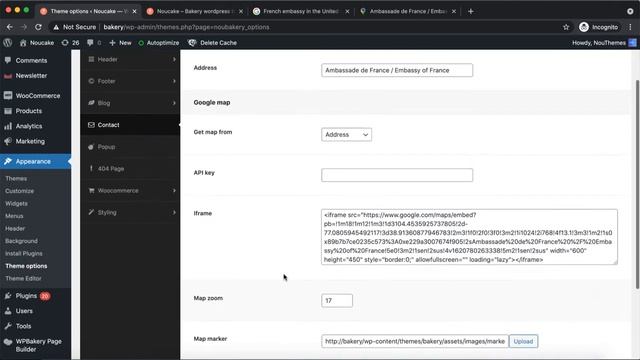
Task: Close the Theme options browser tab
Action: [x=134, y=11]
